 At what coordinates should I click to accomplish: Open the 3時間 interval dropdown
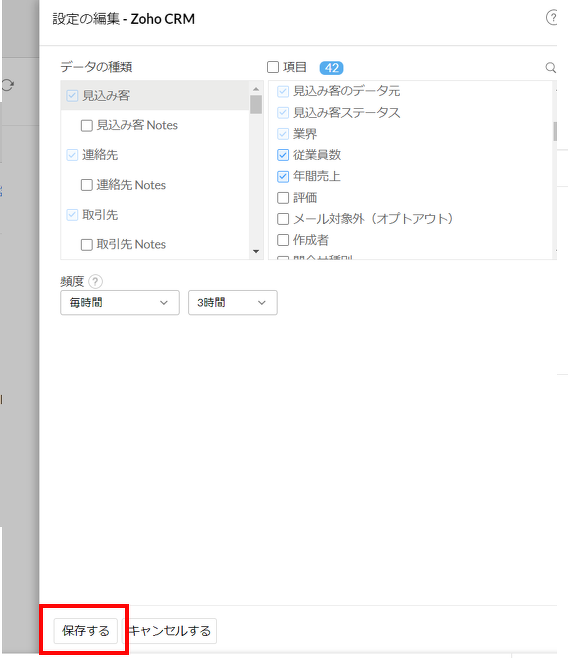coord(233,303)
